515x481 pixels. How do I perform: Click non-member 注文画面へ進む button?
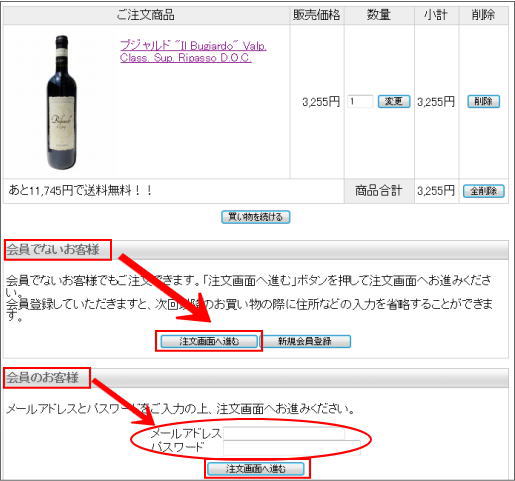(x=209, y=341)
